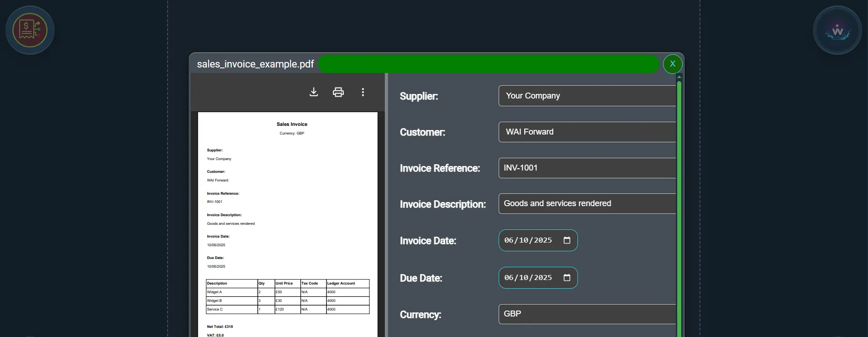Focus the Invoice Description field
The image size is (868, 337).
click(587, 203)
